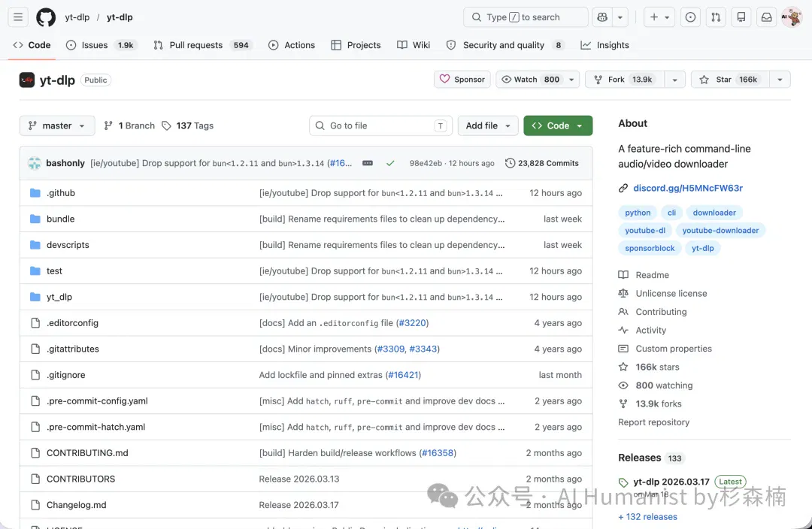This screenshot has height=529, width=812.
Task: Open the Copilot chat icon
Action: click(x=602, y=17)
